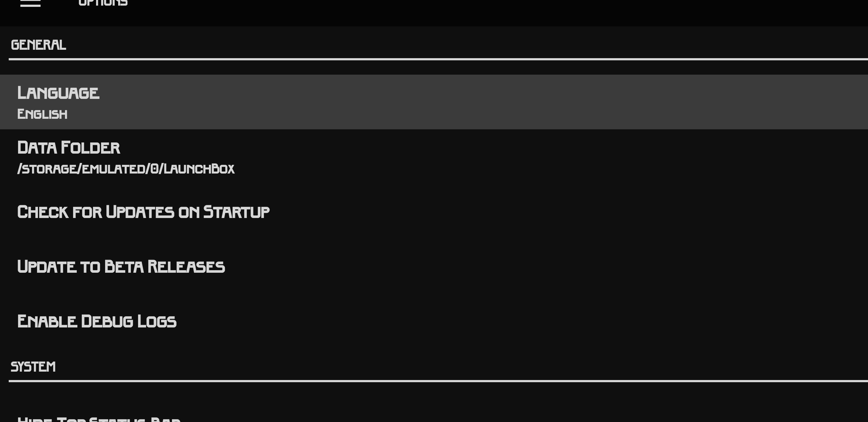The width and height of the screenshot is (868, 422).
Task: Turn on debug logging
Action: point(434,321)
